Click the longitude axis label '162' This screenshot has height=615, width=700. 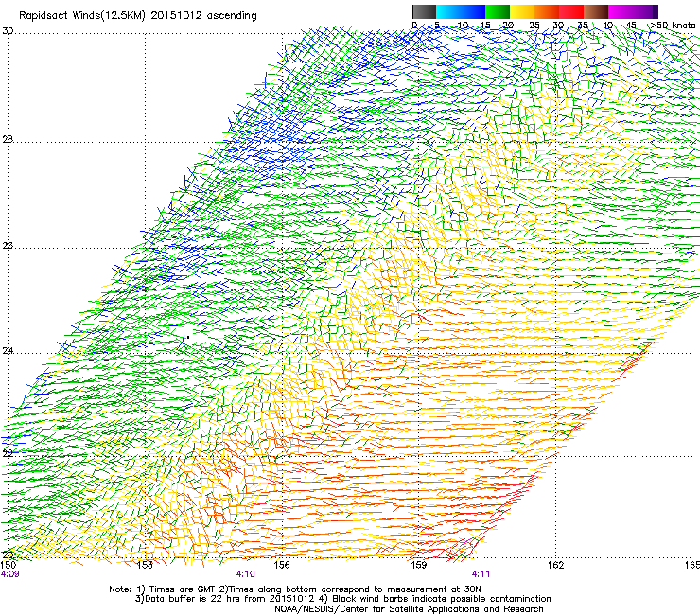click(x=556, y=565)
